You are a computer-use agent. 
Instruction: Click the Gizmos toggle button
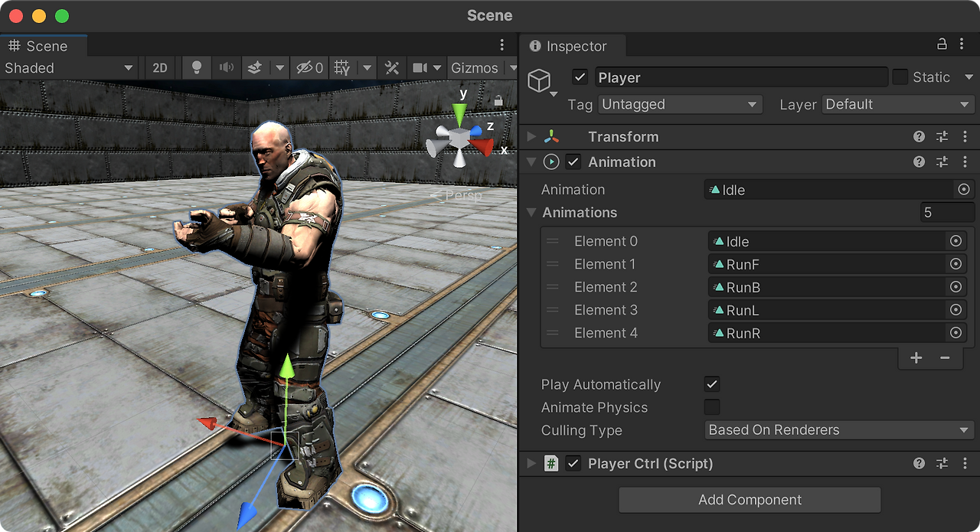pos(475,67)
